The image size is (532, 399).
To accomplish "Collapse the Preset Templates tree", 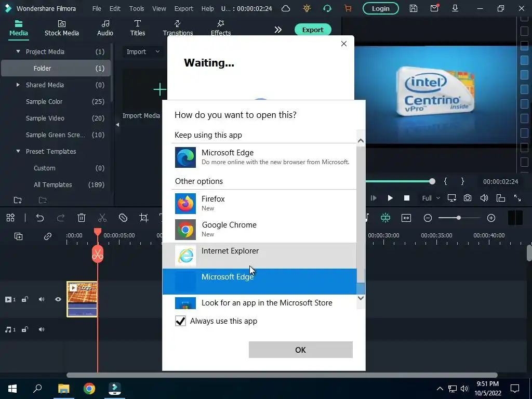I will 18,151.
